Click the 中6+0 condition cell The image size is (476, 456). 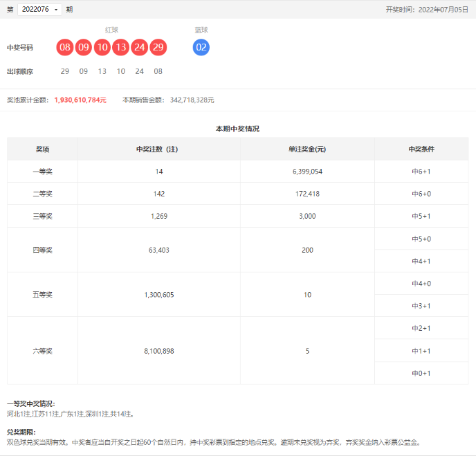421,194
